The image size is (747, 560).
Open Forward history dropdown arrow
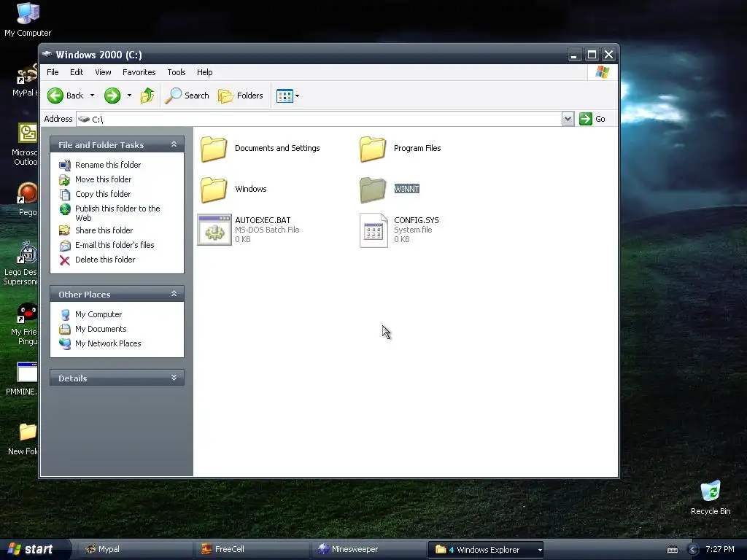click(129, 96)
